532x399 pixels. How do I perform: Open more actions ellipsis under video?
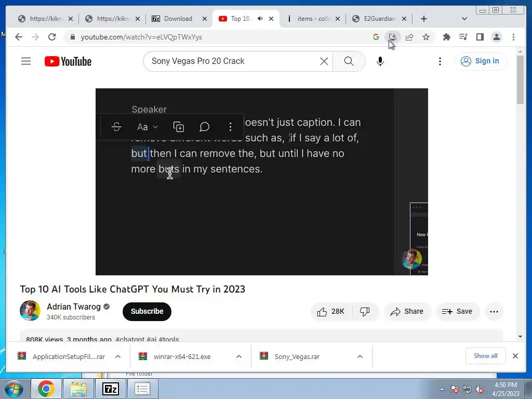(x=494, y=312)
